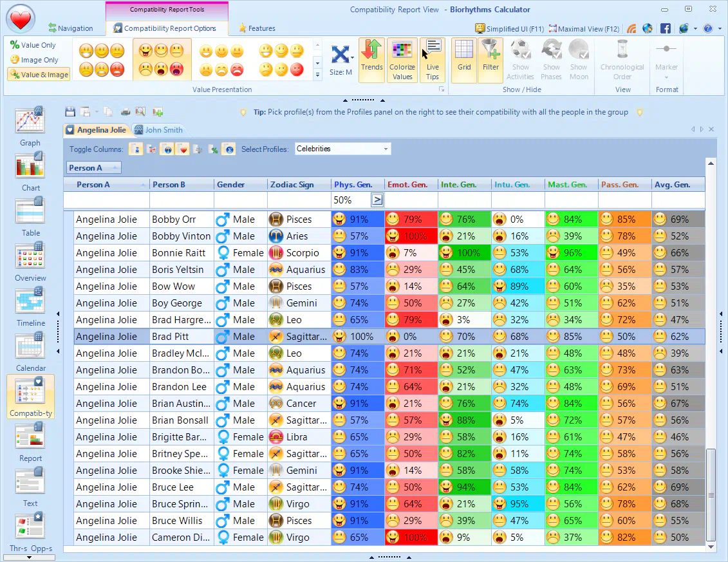Expand the Size: M dropdown
Viewport: 728px width, 562px height.
pos(341,60)
